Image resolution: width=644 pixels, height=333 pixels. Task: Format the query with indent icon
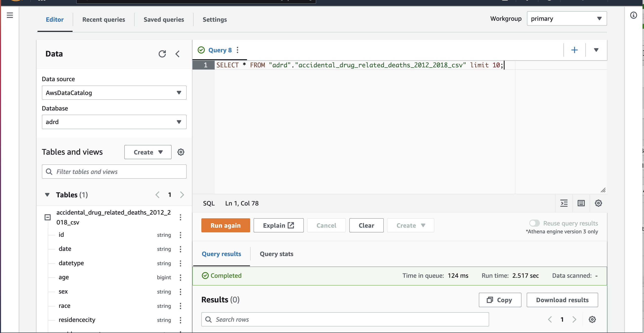564,203
